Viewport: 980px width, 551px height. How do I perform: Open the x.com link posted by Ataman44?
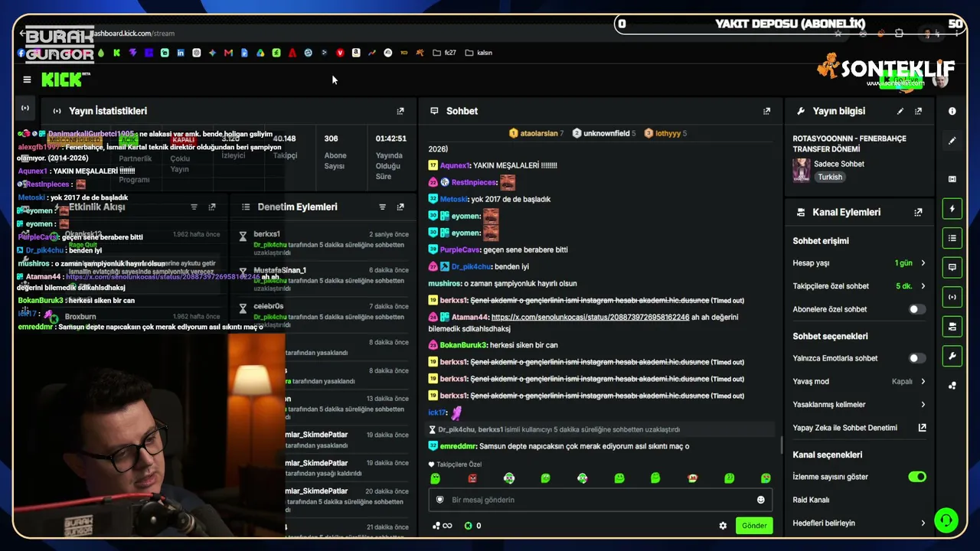590,317
